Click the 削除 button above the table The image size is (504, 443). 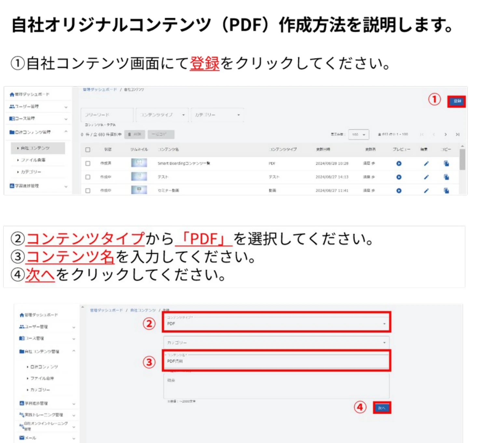pyautogui.click(x=135, y=134)
